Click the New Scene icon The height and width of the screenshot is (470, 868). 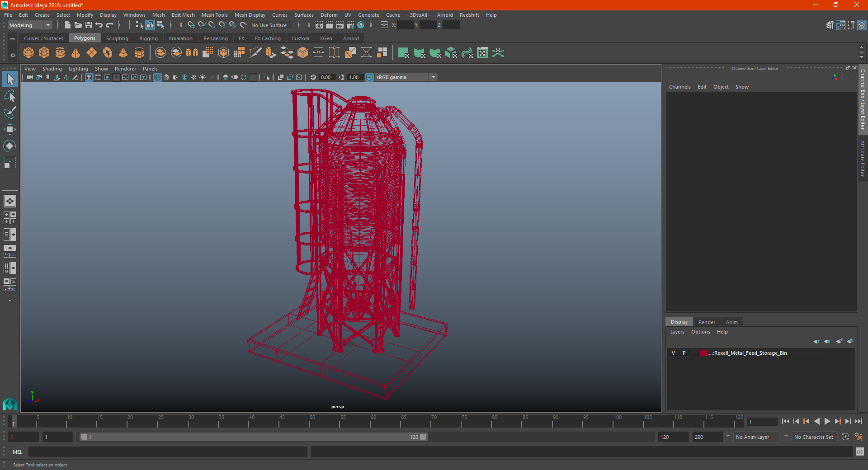[x=67, y=25]
